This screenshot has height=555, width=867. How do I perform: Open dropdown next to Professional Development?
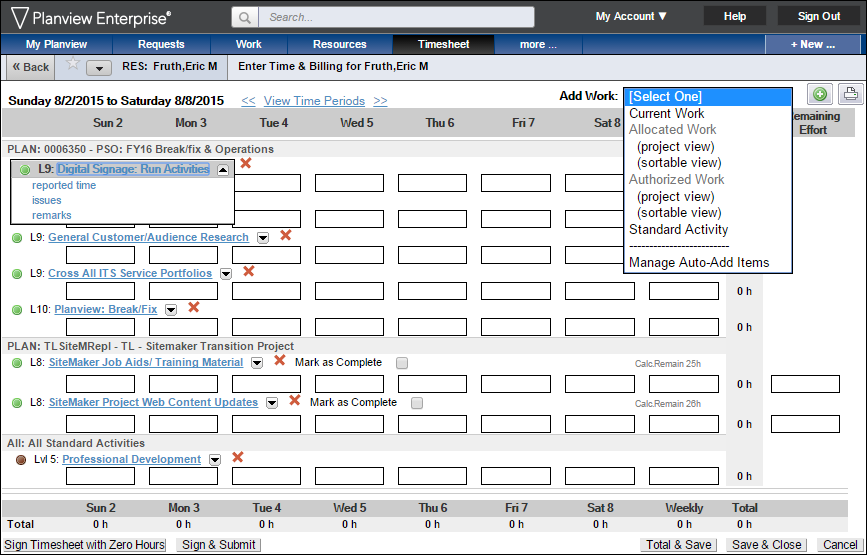click(215, 460)
